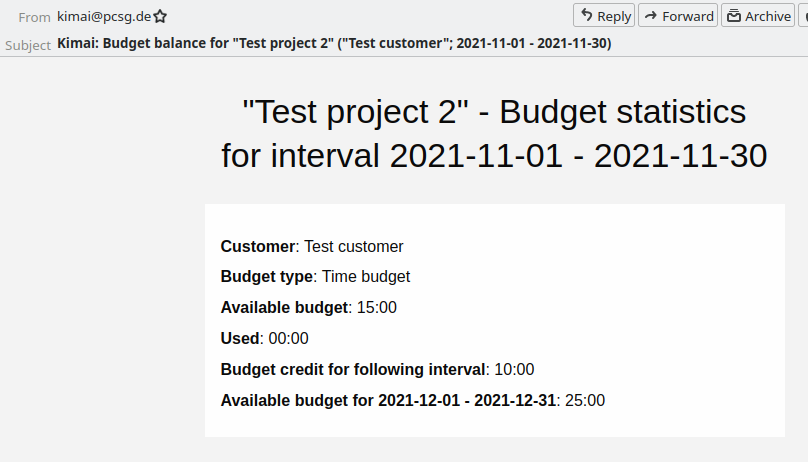
Task: Click the Available budget 15:00 line
Action: click(x=308, y=308)
